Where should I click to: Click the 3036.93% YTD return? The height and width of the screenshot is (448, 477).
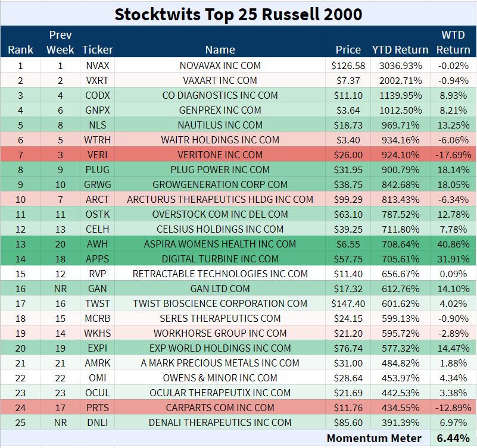[x=400, y=65]
